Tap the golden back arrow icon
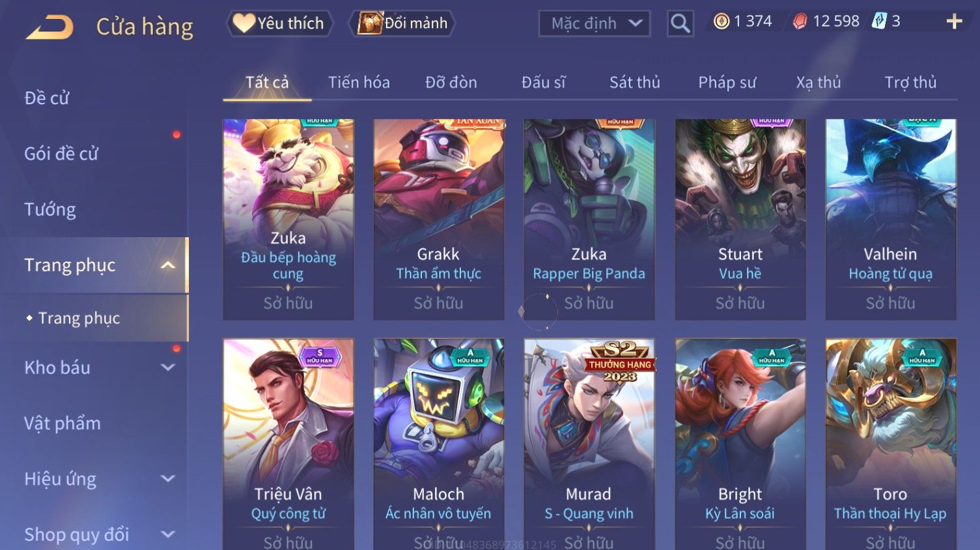The height and width of the screenshot is (550, 980). 49,27
